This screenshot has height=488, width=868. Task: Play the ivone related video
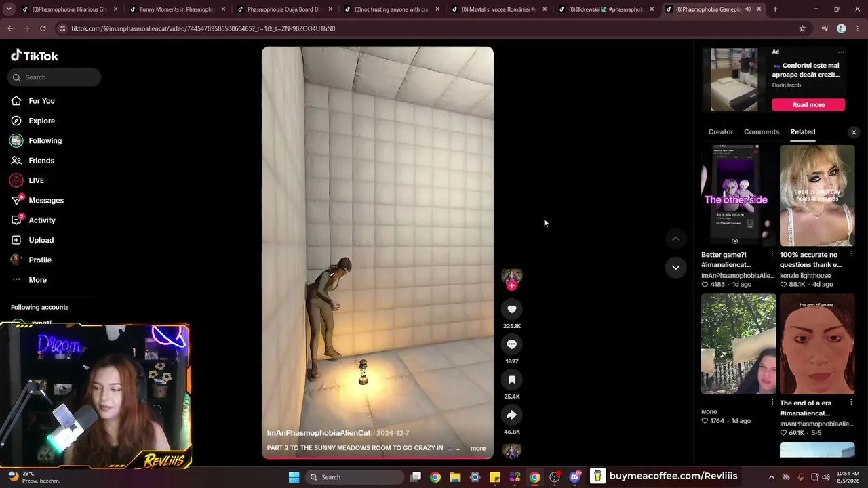738,344
